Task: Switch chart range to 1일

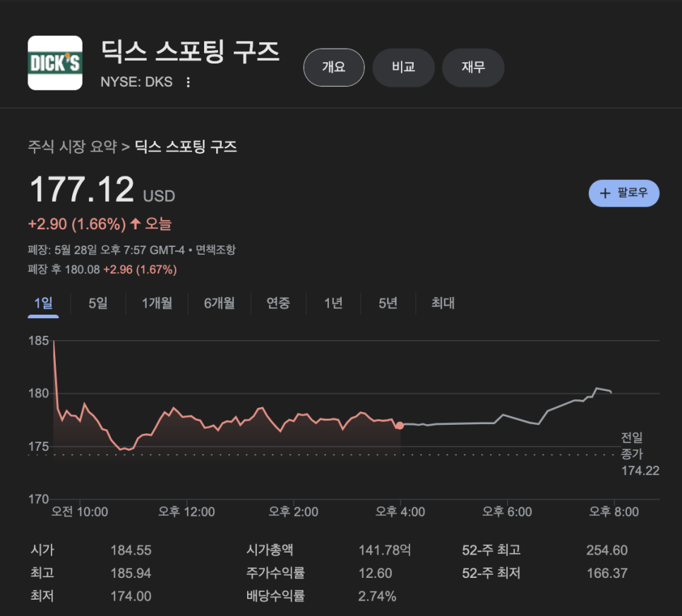Action: click(x=43, y=303)
